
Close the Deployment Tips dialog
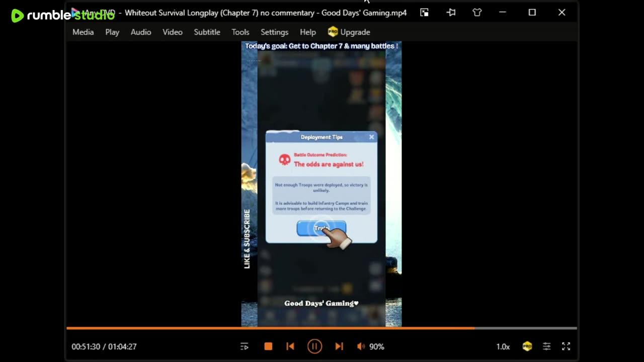click(x=371, y=137)
